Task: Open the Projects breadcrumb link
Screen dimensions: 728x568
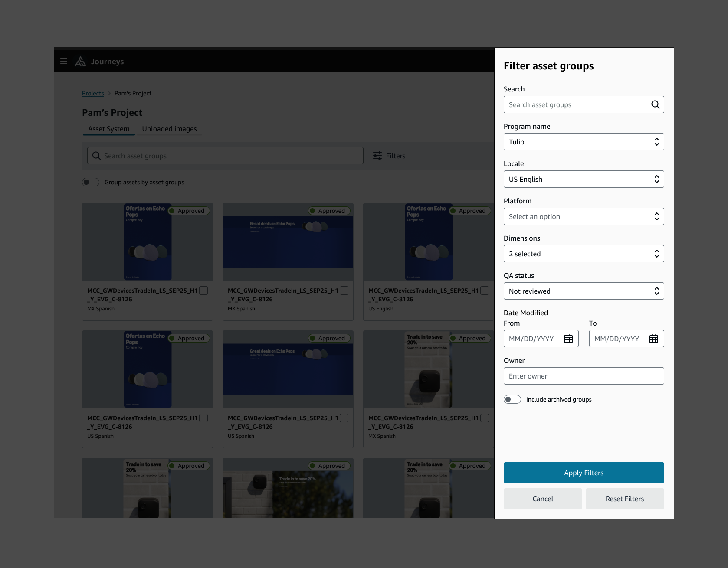Action: point(93,93)
